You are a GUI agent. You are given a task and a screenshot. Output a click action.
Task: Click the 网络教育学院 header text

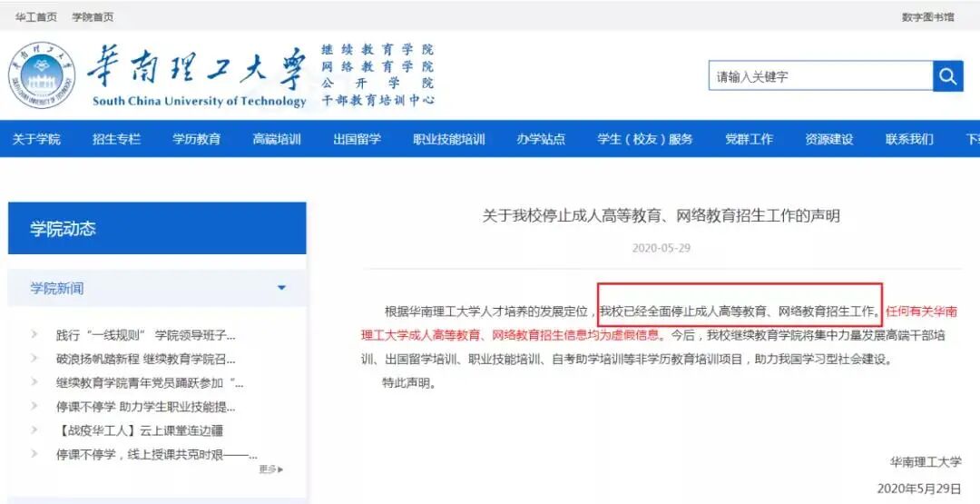(377, 66)
